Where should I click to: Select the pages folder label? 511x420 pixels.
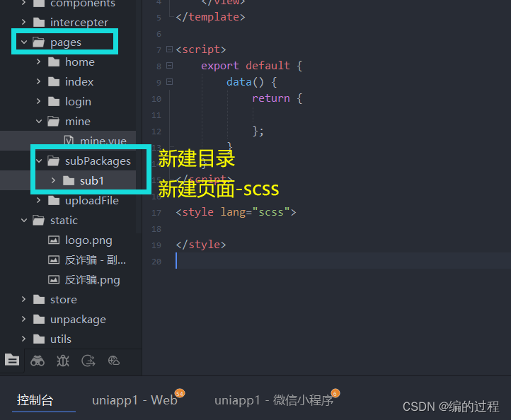point(66,42)
